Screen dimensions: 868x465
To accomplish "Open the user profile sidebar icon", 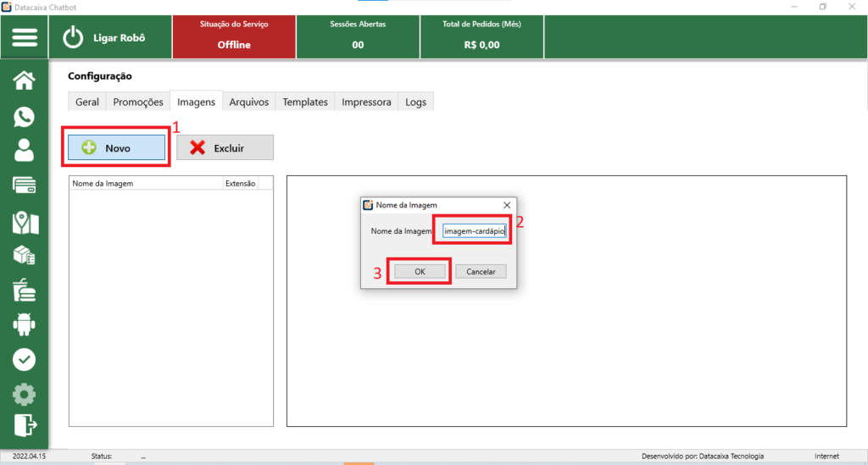I will click(25, 151).
